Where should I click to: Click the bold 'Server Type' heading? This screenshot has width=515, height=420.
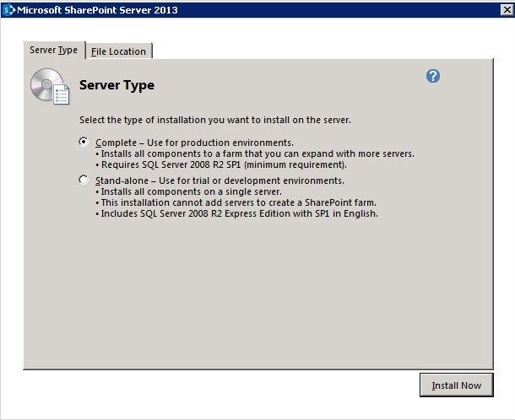(x=117, y=85)
